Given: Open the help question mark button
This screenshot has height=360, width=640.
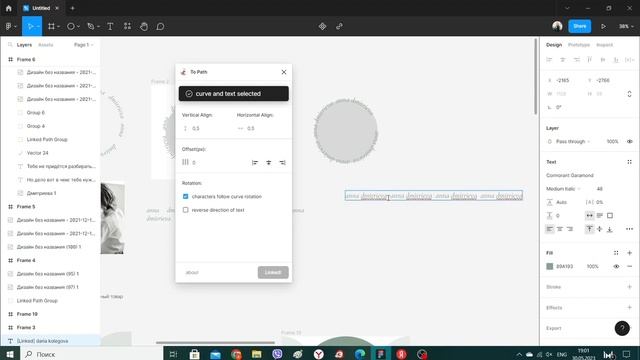Looking at the screenshot, I should point(622,328).
